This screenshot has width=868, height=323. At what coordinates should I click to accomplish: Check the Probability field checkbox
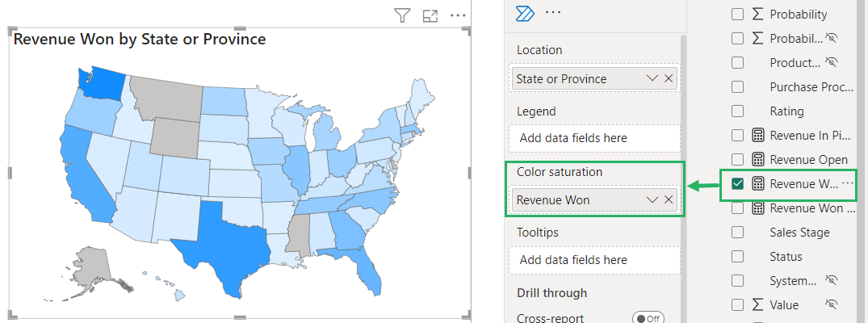[x=737, y=14]
